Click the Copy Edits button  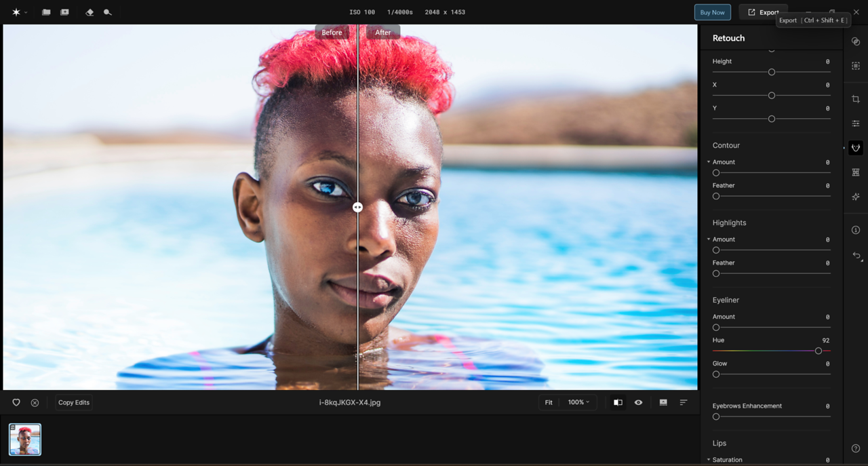74,402
